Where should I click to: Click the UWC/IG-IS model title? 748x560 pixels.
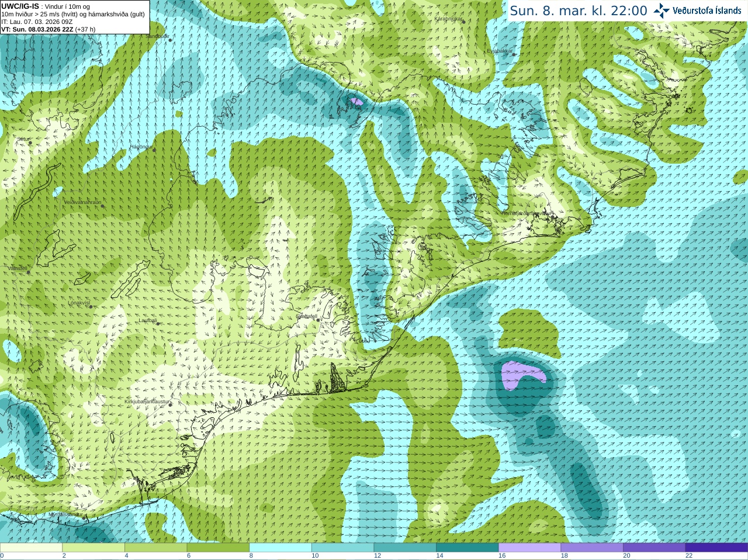pyautogui.click(x=20, y=6)
